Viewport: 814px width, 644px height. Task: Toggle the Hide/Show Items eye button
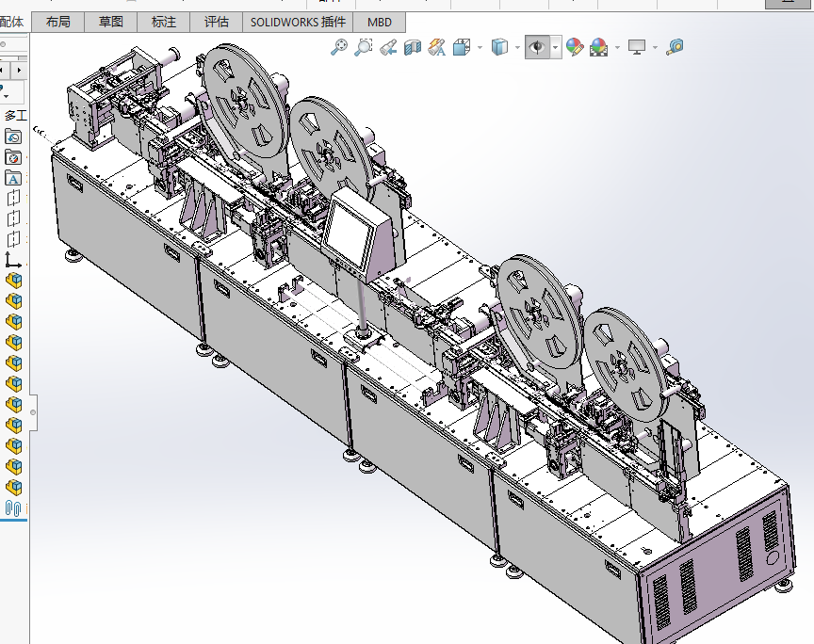point(536,47)
